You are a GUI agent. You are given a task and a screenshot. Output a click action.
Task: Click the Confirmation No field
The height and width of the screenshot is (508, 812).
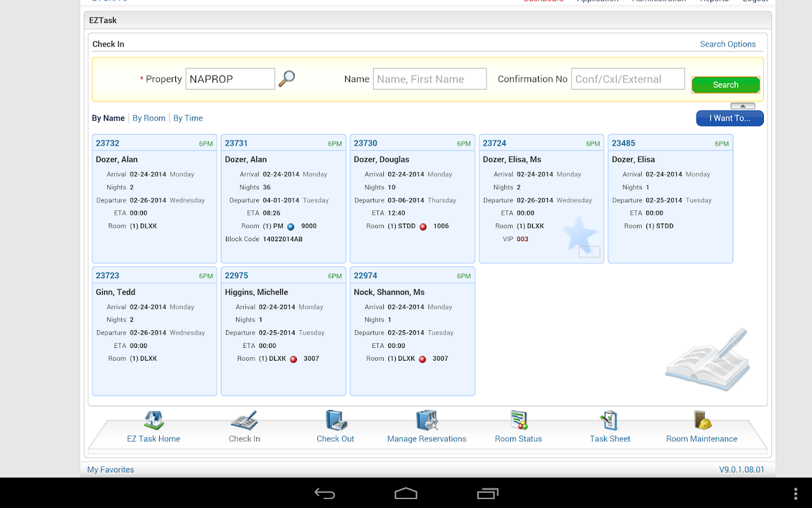tap(628, 79)
